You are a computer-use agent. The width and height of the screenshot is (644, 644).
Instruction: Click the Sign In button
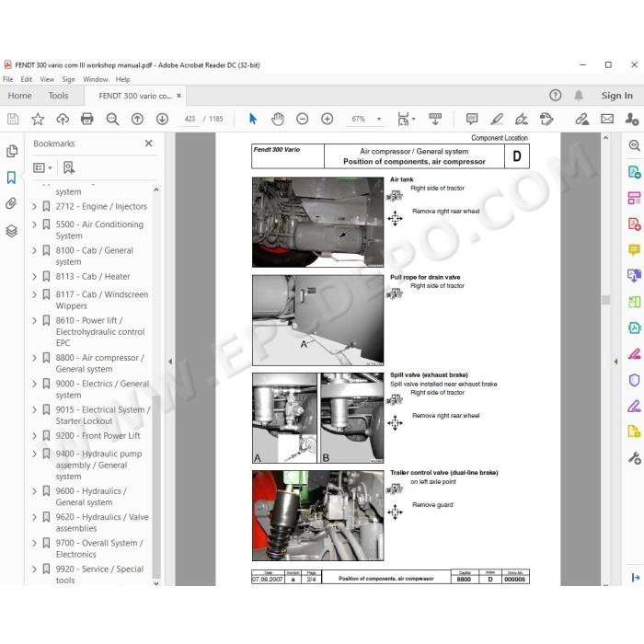coord(617,96)
